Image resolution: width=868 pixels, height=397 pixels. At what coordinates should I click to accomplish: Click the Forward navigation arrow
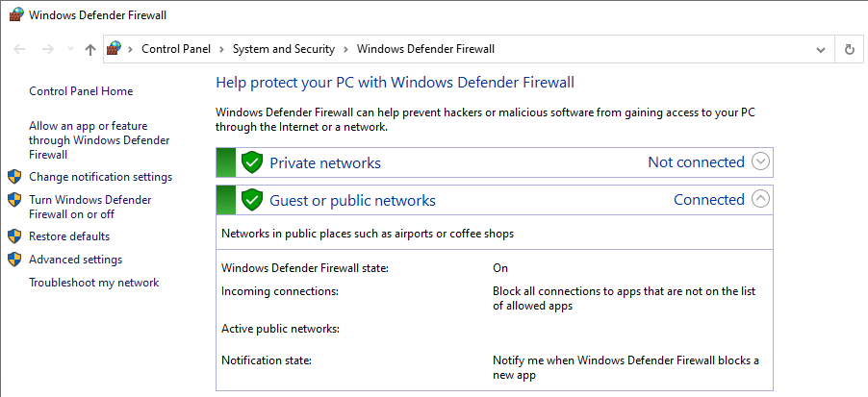(47, 49)
